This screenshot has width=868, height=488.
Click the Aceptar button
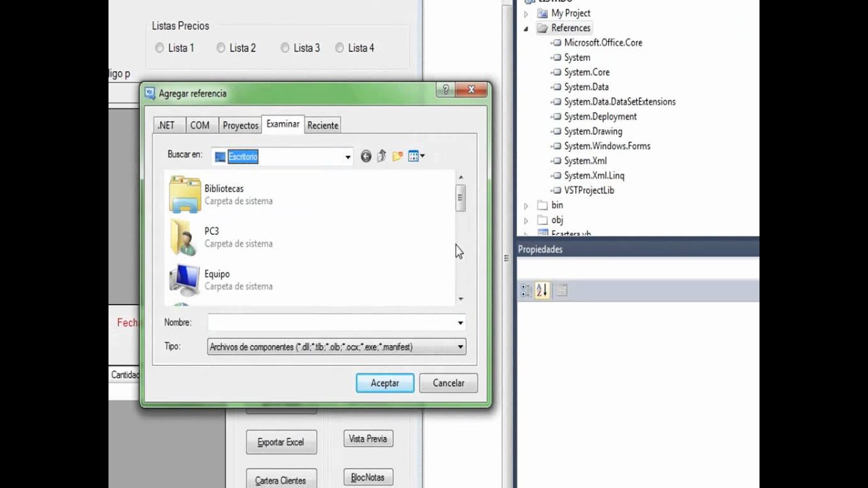pos(385,383)
